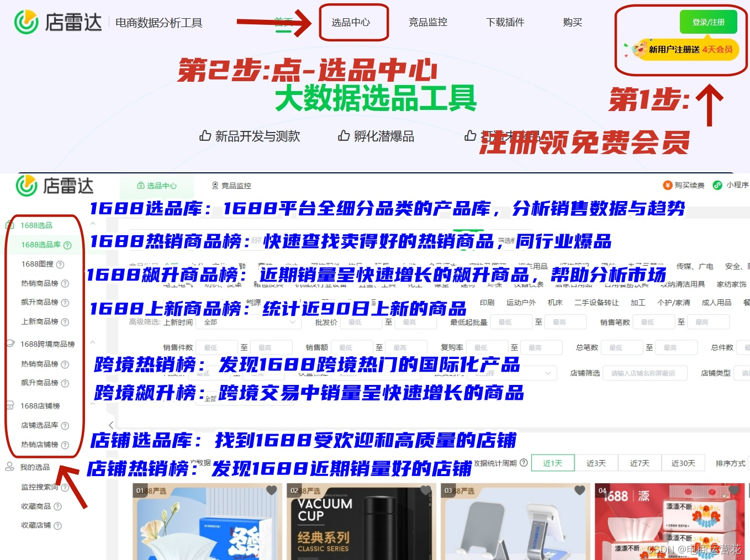
Task: Select the 成人用品 category
Action: [716, 303]
